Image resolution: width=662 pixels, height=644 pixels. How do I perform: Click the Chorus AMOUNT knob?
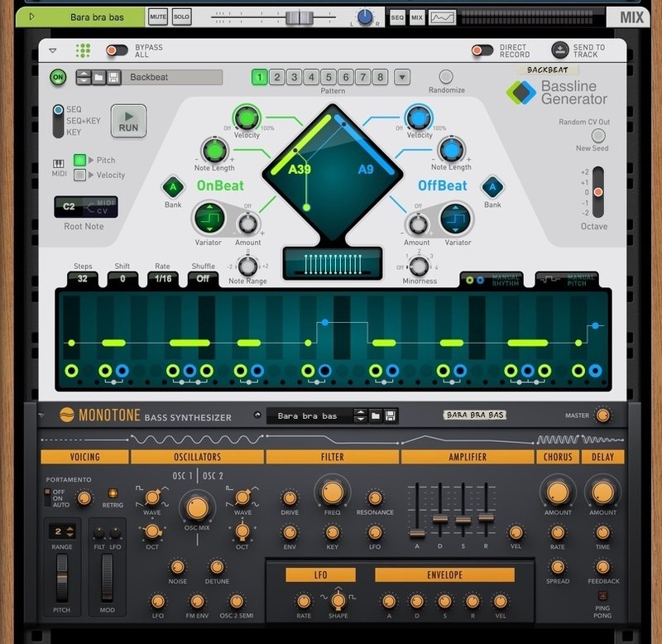coord(558,493)
